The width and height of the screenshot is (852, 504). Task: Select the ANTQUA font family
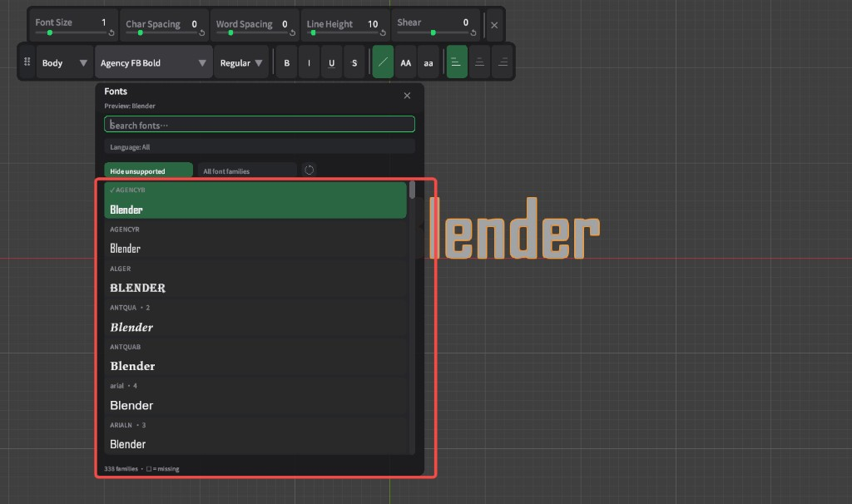coord(255,319)
